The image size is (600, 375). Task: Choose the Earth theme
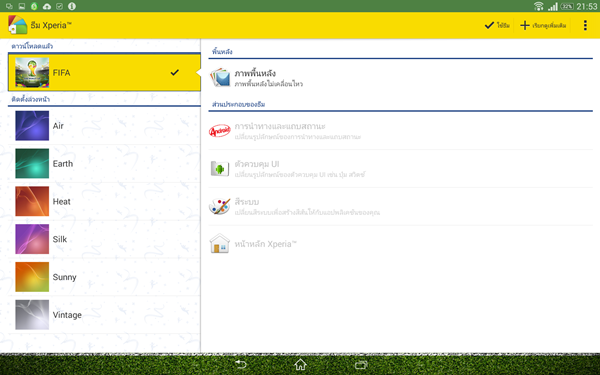104,163
